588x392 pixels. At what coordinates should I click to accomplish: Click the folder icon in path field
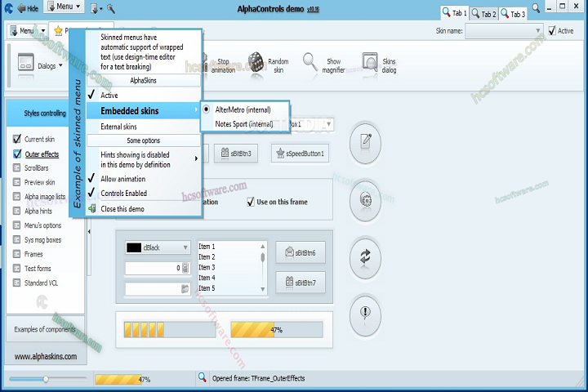pos(185,288)
